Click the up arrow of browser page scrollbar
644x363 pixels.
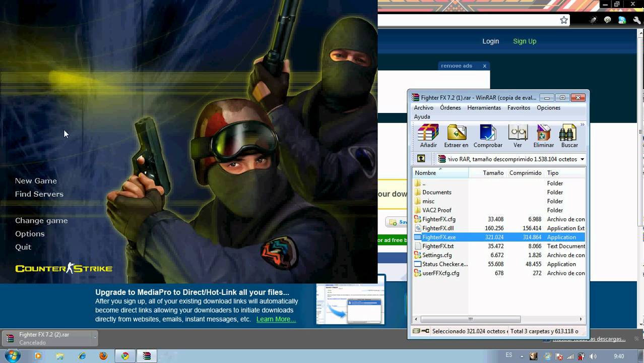640,34
